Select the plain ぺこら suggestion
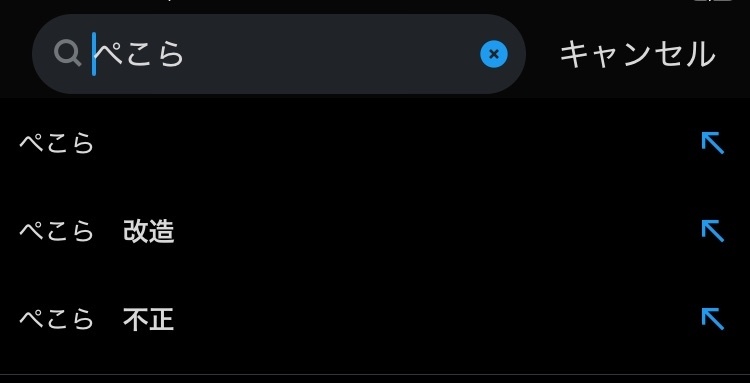This screenshot has width=750, height=383. click(375, 143)
